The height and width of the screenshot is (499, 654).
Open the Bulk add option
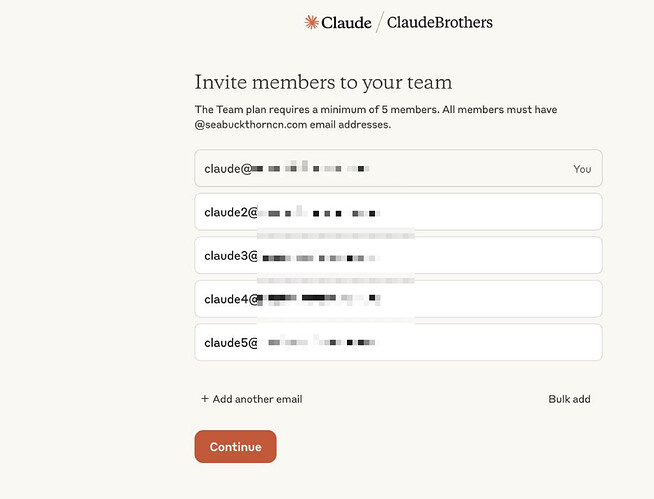pyautogui.click(x=569, y=399)
